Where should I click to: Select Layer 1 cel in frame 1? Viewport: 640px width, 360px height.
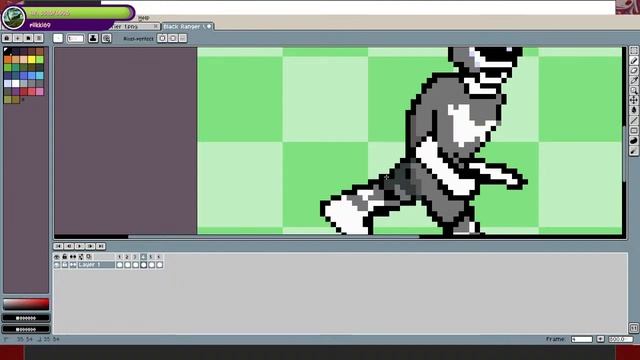(x=120, y=265)
